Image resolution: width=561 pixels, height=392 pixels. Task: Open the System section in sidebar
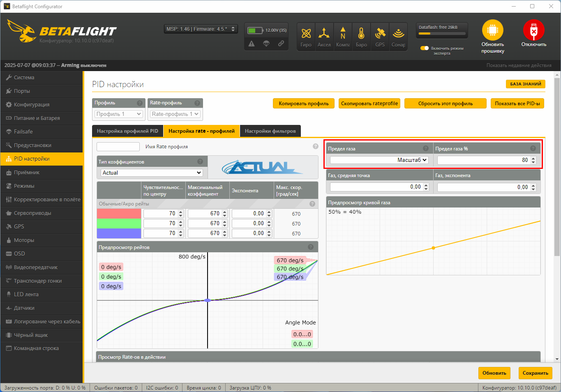[x=42, y=77]
